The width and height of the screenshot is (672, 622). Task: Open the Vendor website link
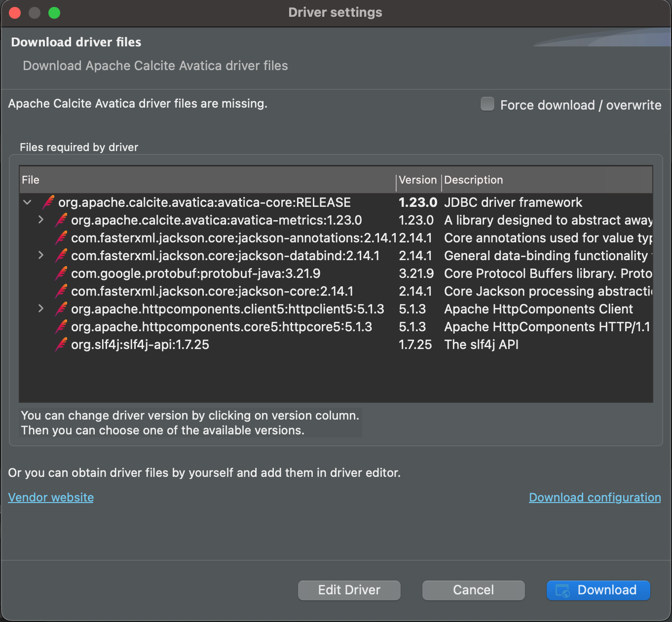50,497
